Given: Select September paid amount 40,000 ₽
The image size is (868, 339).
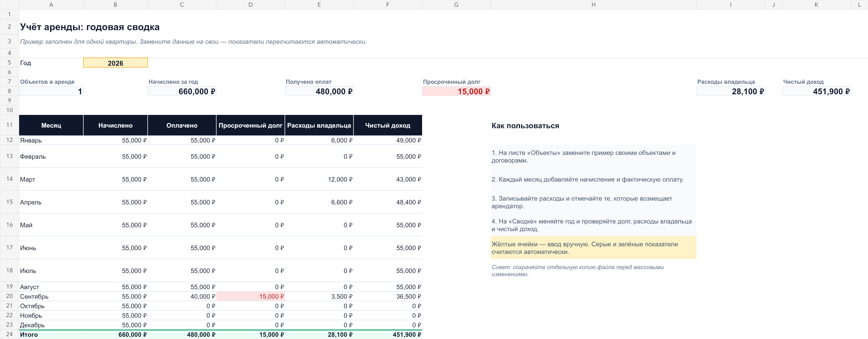Looking at the screenshot, I should pyautogui.click(x=182, y=296).
